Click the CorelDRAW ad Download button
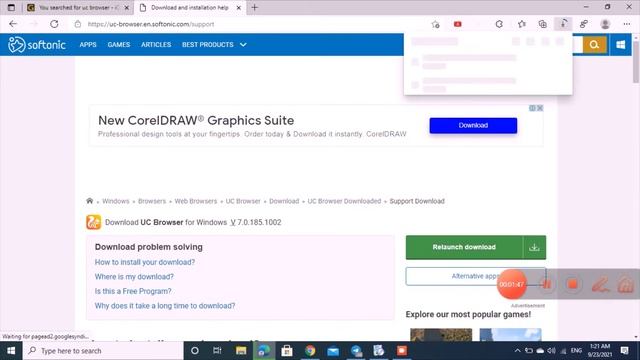640x360 pixels. click(x=473, y=125)
